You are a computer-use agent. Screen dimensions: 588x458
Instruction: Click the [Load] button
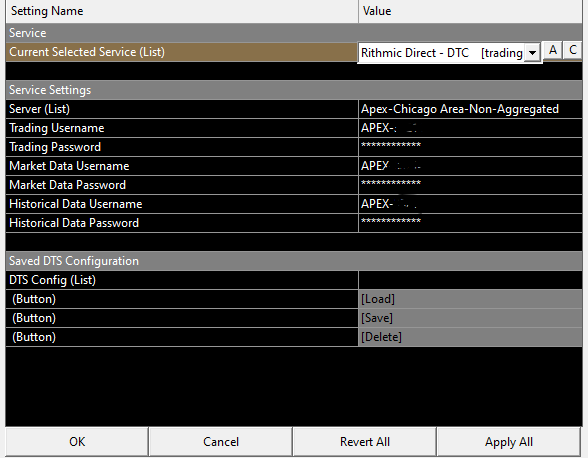[470, 299]
